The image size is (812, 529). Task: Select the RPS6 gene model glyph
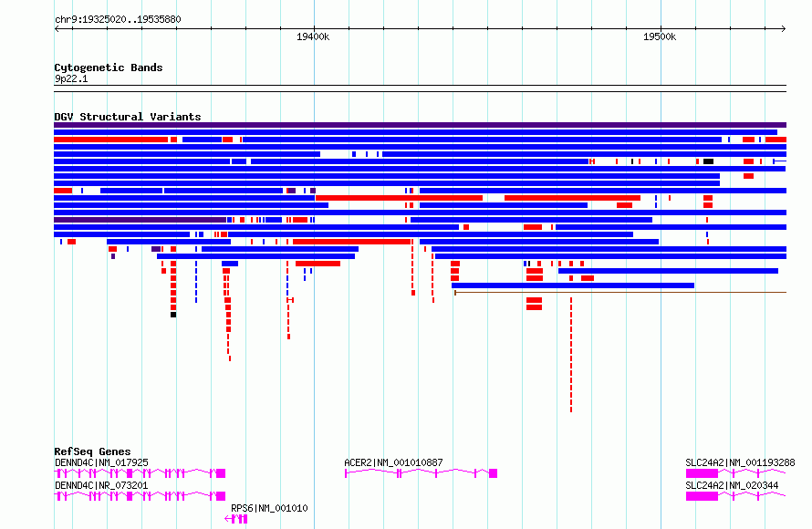point(236,519)
